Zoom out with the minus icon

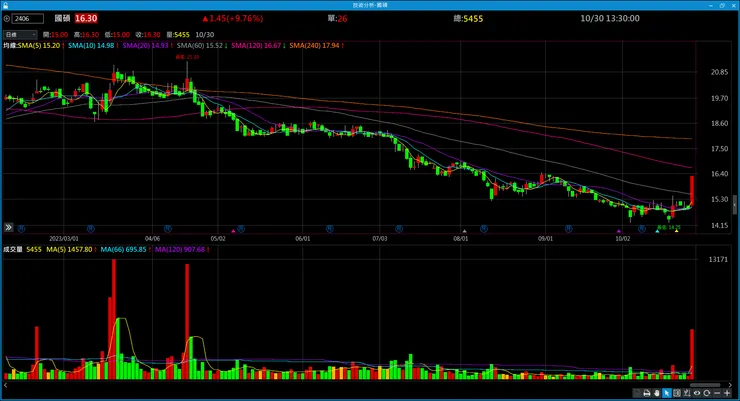[x=717, y=393]
